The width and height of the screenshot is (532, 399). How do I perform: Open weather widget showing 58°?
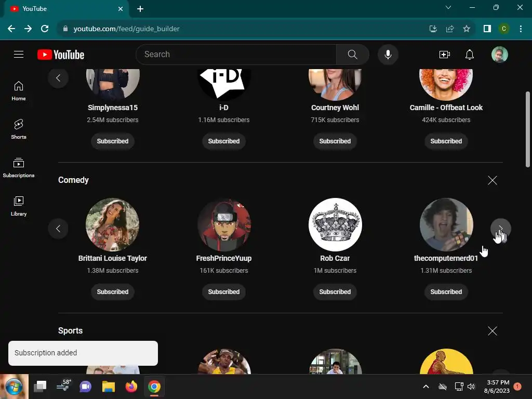point(63,386)
